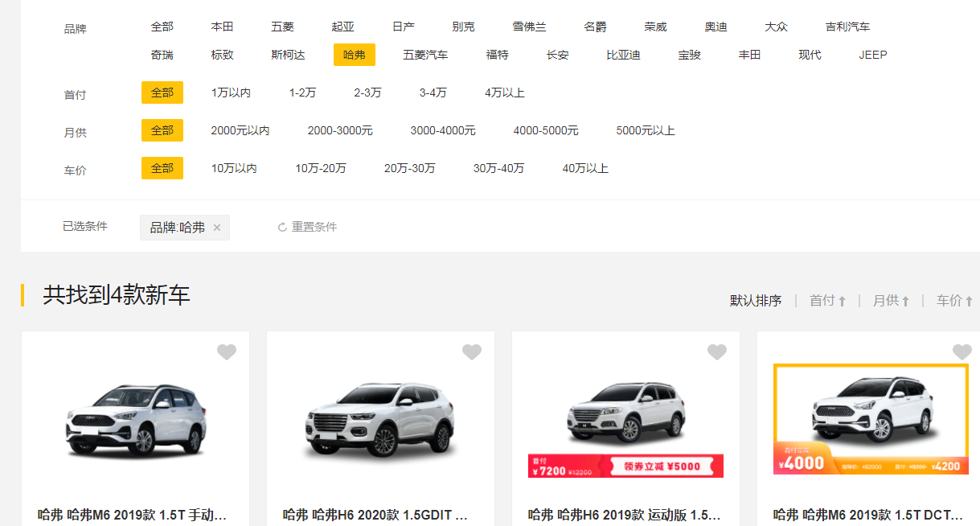The height and width of the screenshot is (526, 980).
Task: Choose 2000-3000元 monthly payment filter
Action: coord(340,130)
